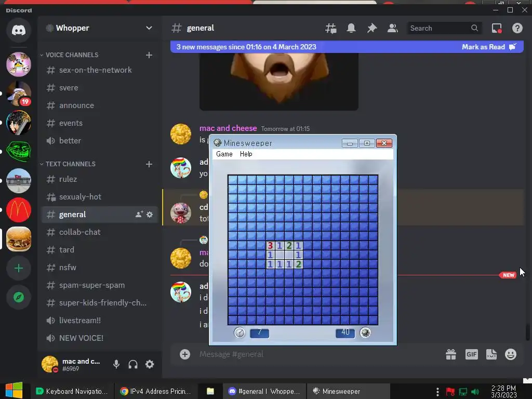Open the cartoon collage server icon

tap(19, 64)
